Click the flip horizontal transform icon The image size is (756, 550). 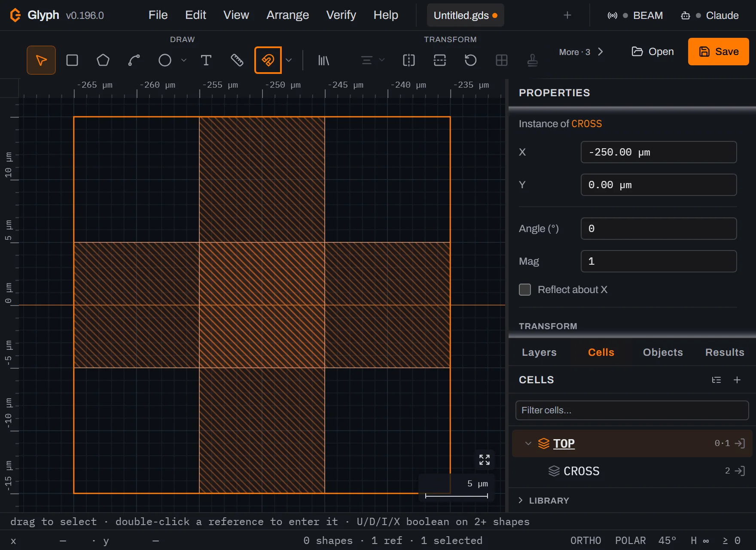click(x=409, y=60)
